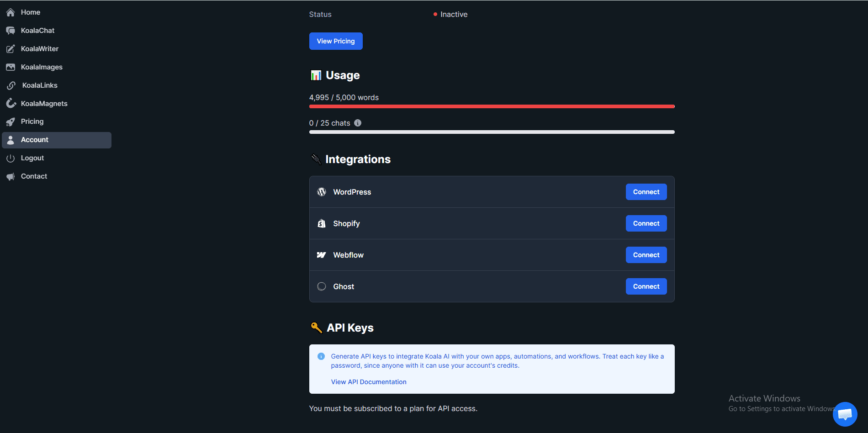Select KoalaImages in navigation
The height and width of the screenshot is (433, 868).
pyautogui.click(x=57, y=67)
